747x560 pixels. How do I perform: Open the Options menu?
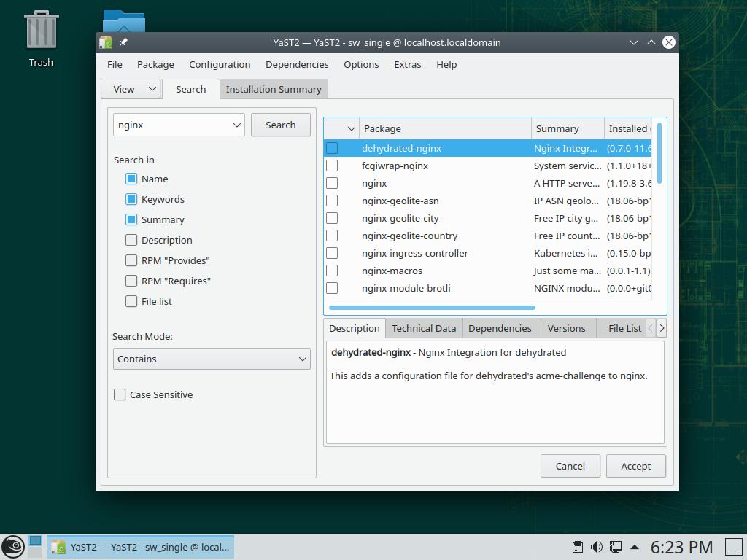pos(362,64)
